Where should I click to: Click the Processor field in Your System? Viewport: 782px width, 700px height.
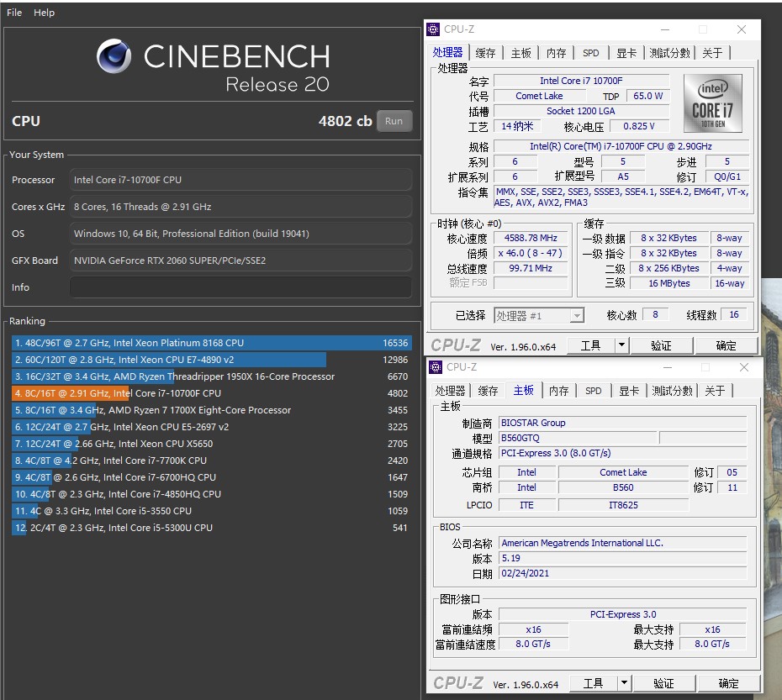tap(240, 180)
